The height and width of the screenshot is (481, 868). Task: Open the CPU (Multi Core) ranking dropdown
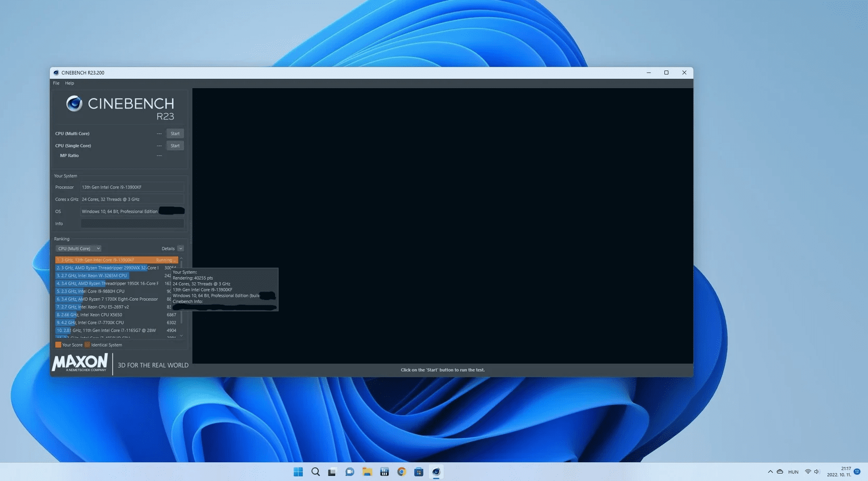tap(78, 248)
